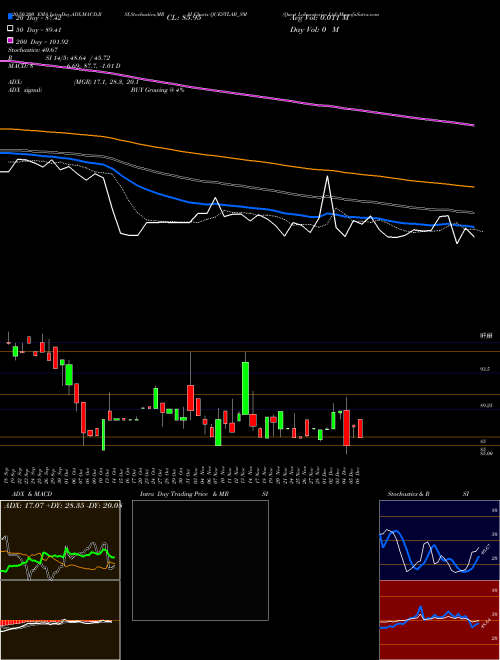Click the 'Intra Day Trading Price & MR' title

[x=184, y=494]
